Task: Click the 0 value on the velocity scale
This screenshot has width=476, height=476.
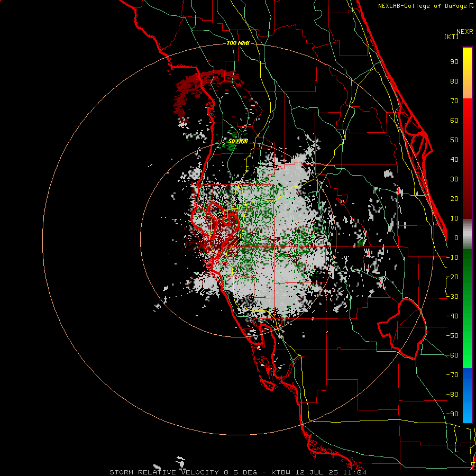Action: click(456, 237)
